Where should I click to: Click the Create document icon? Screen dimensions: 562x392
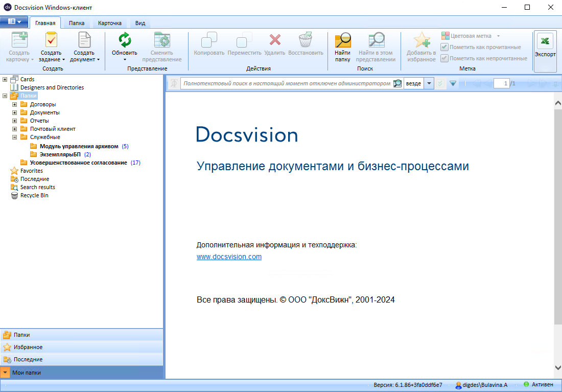84,40
